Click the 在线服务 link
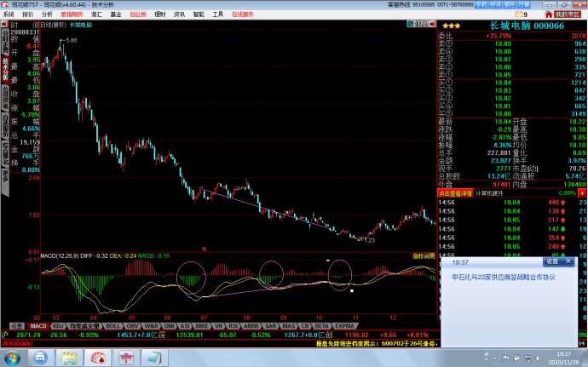 (243, 14)
